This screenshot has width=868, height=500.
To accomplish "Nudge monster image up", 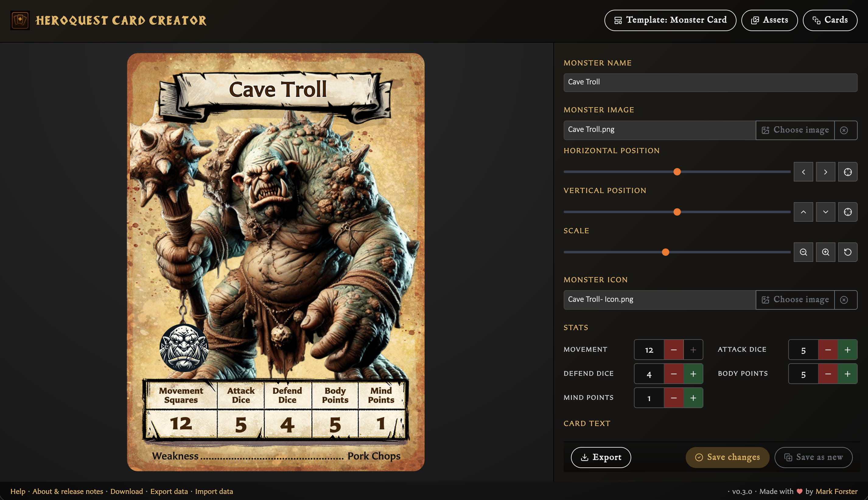I will (x=803, y=212).
